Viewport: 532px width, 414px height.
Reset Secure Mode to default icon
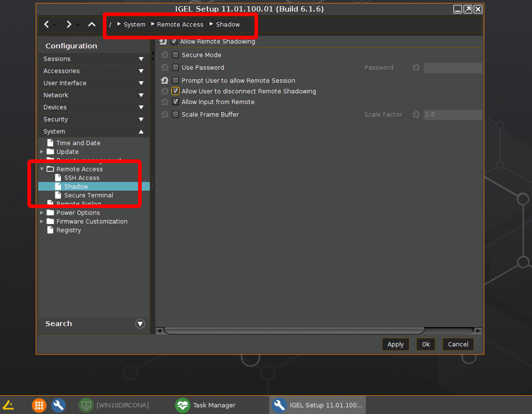click(164, 55)
